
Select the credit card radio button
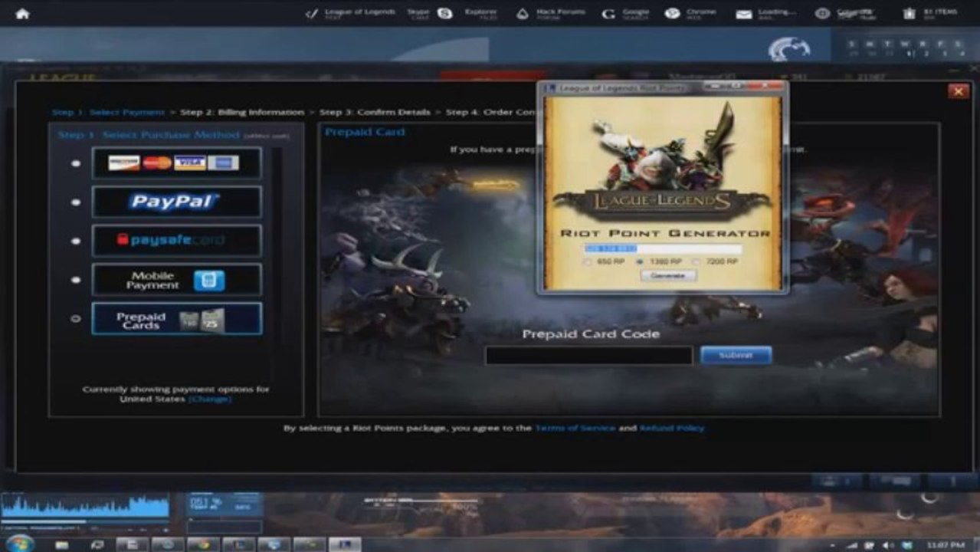pyautogui.click(x=76, y=163)
